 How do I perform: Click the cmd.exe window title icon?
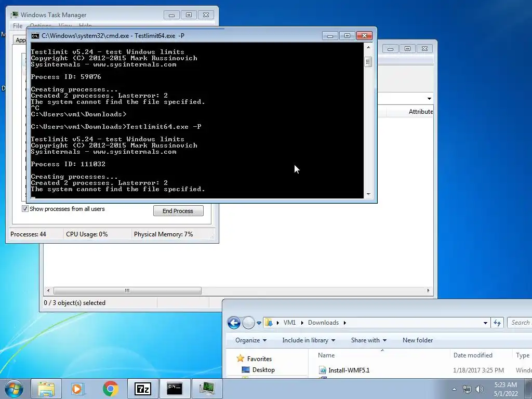click(x=35, y=36)
